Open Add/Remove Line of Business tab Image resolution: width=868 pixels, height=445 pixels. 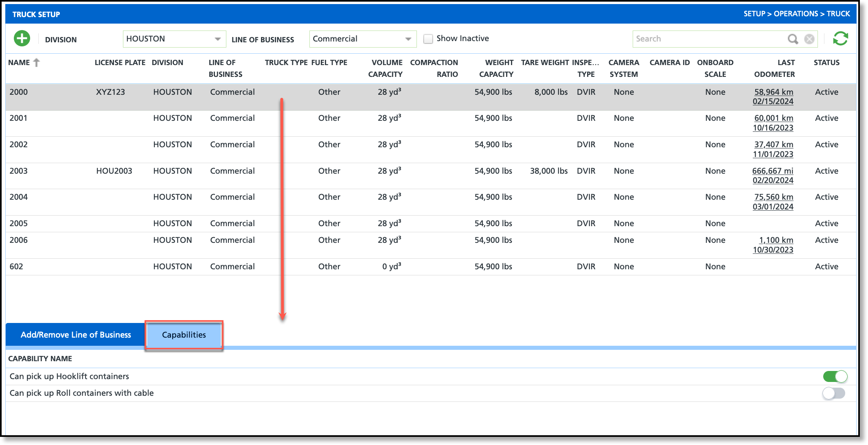click(76, 335)
